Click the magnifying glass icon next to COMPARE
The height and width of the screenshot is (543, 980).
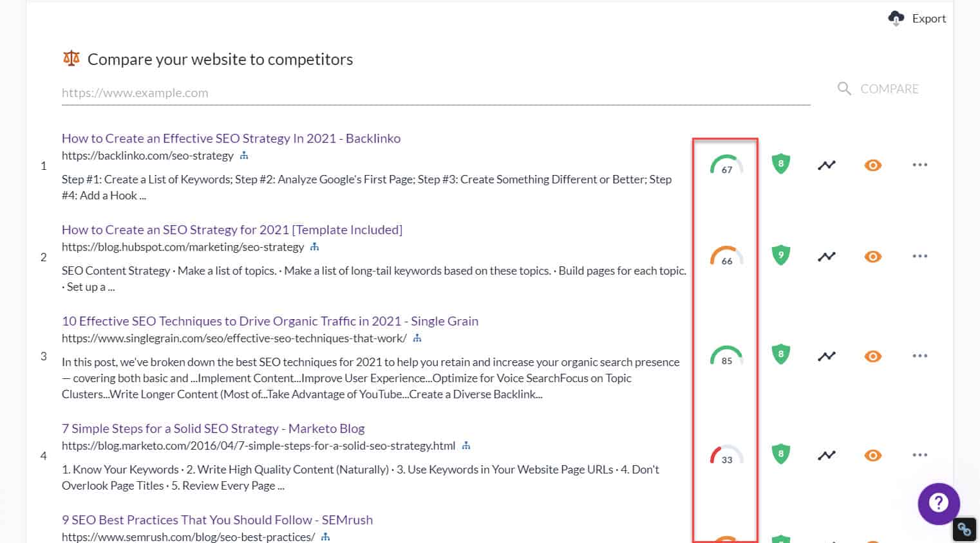843,89
